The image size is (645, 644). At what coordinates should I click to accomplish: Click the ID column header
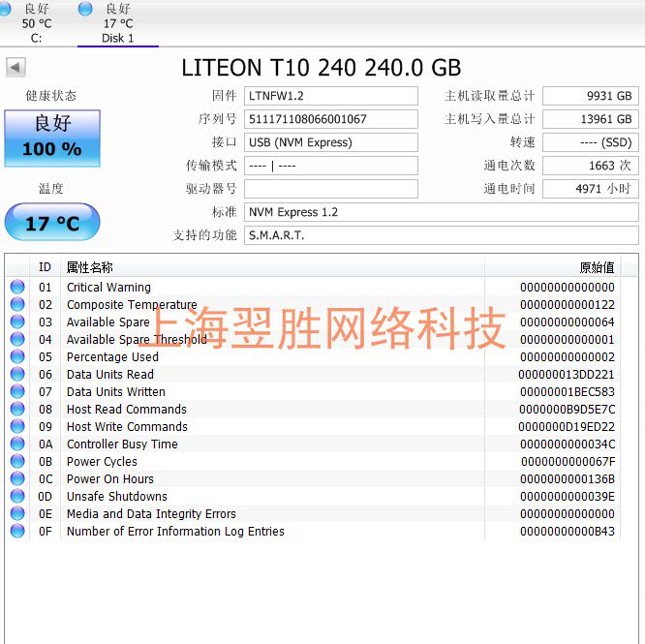pos(45,267)
